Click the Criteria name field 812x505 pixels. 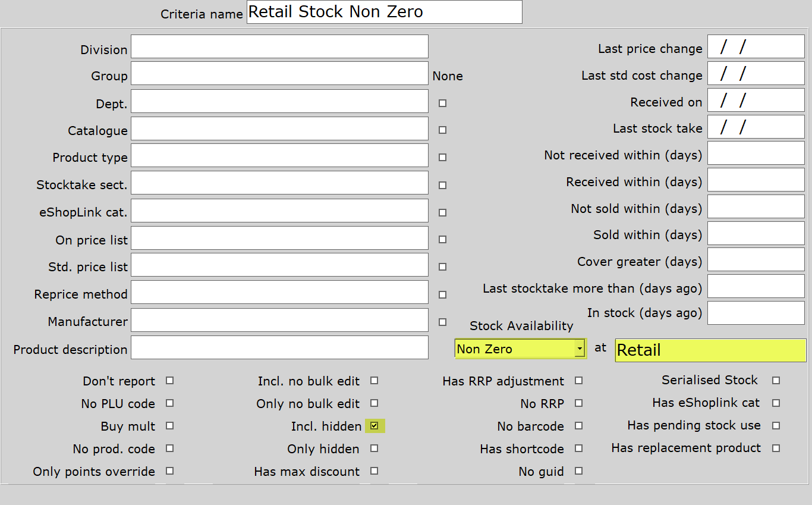pos(384,12)
